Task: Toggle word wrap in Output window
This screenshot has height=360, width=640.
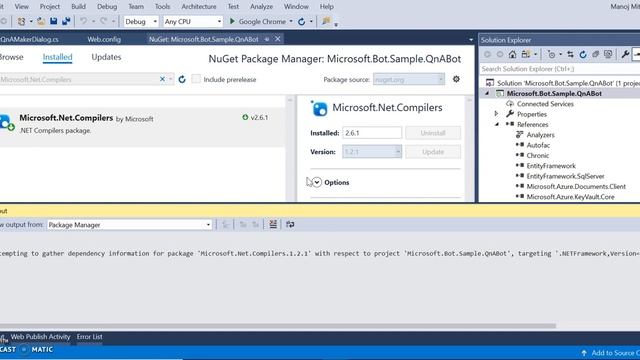Action: pos(290,224)
